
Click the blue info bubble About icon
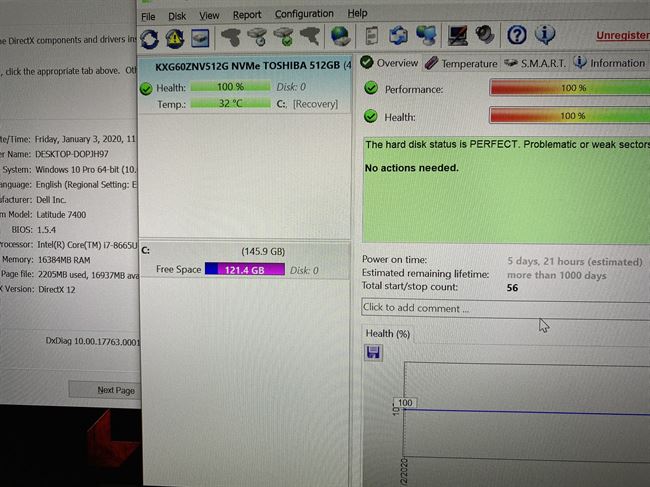(545, 34)
